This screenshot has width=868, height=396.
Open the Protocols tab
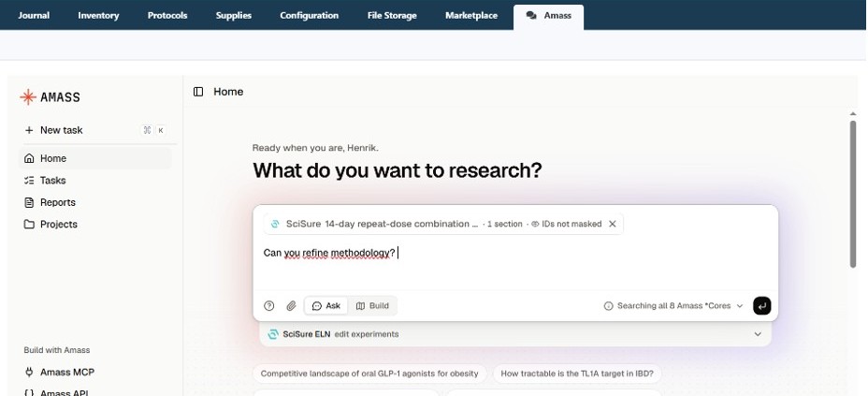click(x=167, y=16)
